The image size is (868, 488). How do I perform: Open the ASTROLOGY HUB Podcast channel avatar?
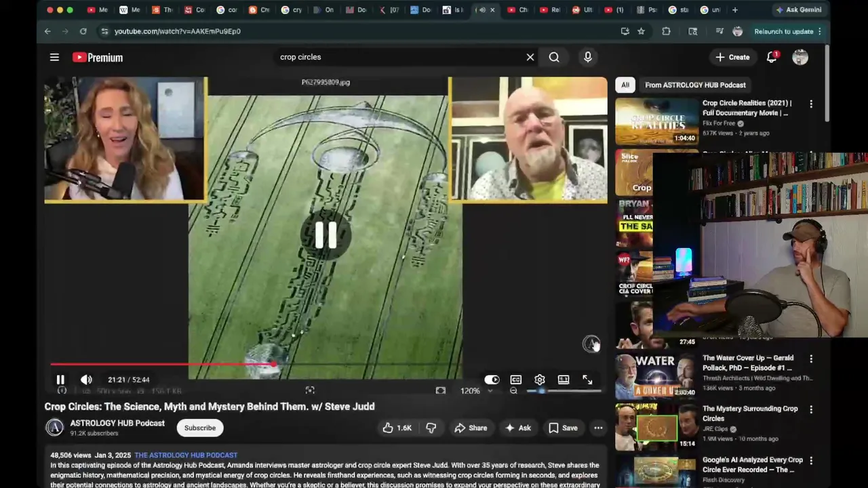[54, 428]
